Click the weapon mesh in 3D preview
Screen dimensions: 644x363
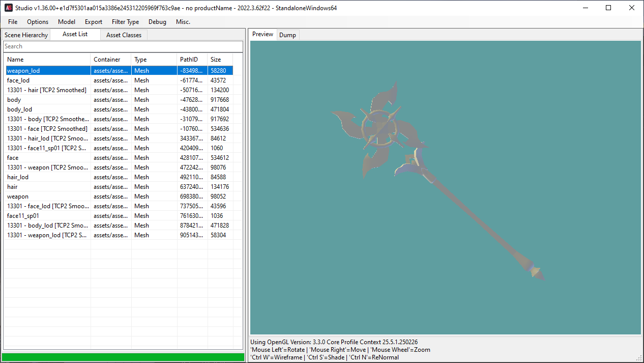437,181
